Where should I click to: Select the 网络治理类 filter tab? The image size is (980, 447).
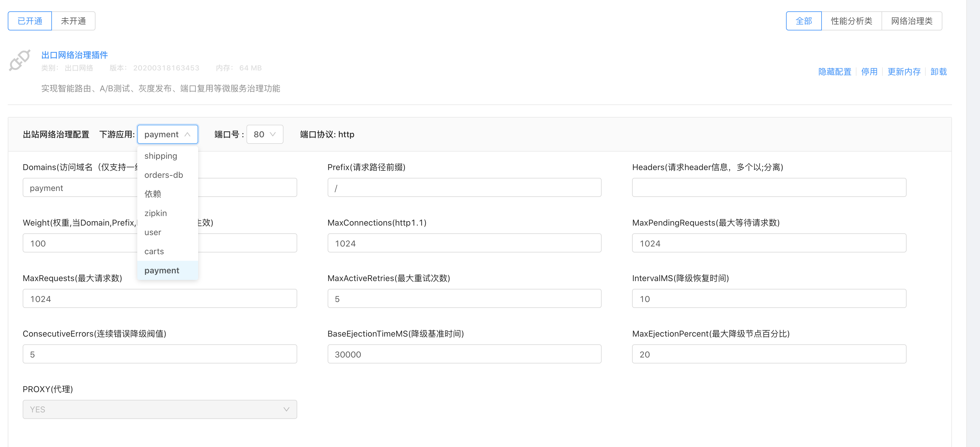pos(912,21)
